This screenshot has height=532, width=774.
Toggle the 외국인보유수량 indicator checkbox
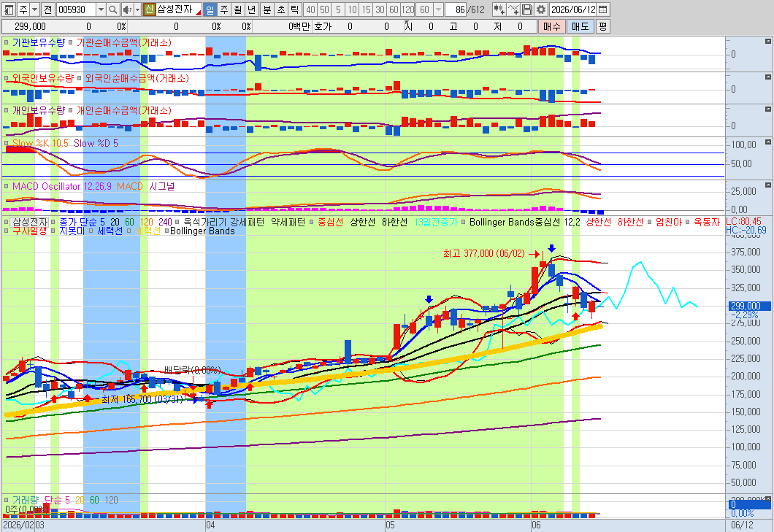click(x=6, y=79)
